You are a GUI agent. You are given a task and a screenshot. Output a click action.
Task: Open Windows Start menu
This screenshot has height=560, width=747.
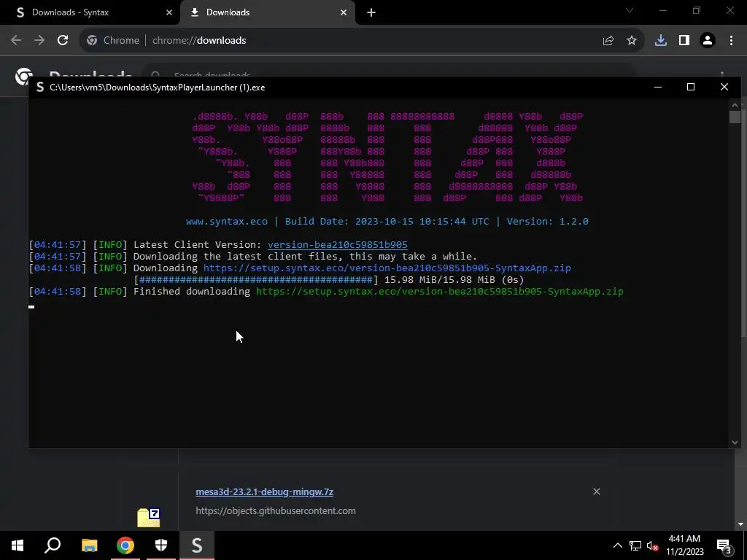tap(18, 545)
